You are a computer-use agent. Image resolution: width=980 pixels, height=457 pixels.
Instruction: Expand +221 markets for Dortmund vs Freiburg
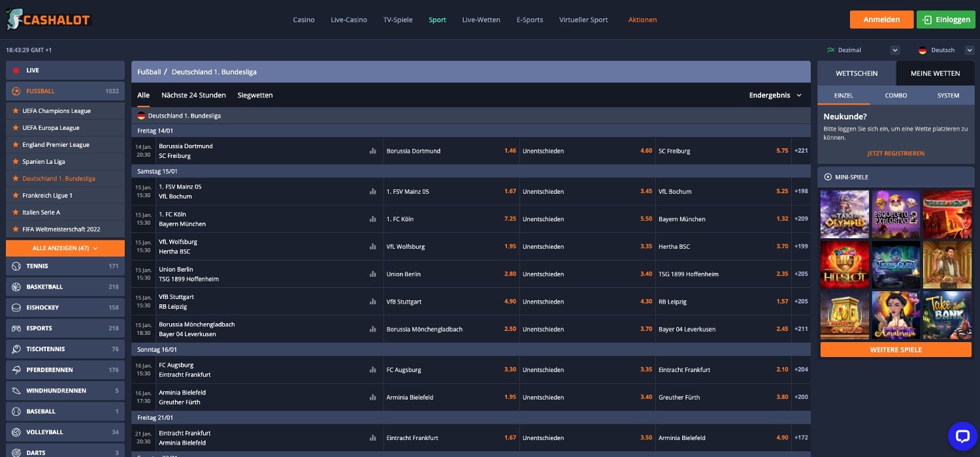[801, 151]
